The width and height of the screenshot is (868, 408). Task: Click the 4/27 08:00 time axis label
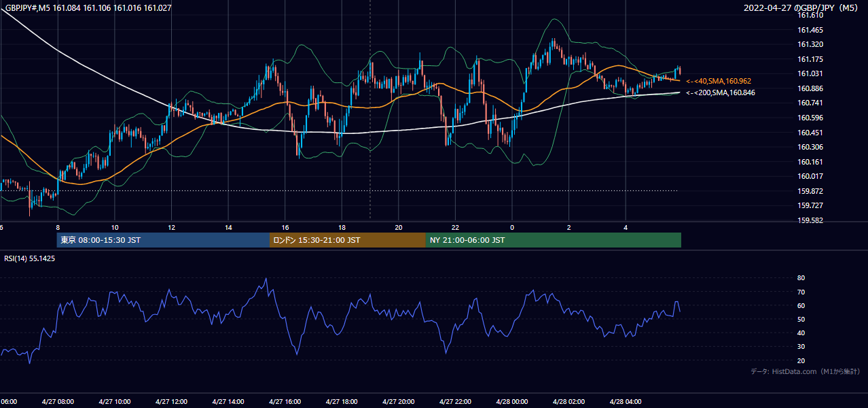tap(58, 402)
